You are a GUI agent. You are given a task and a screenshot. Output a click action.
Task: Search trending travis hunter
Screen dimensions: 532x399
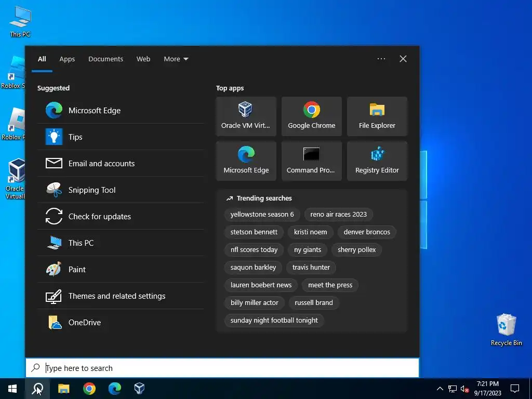pos(311,268)
